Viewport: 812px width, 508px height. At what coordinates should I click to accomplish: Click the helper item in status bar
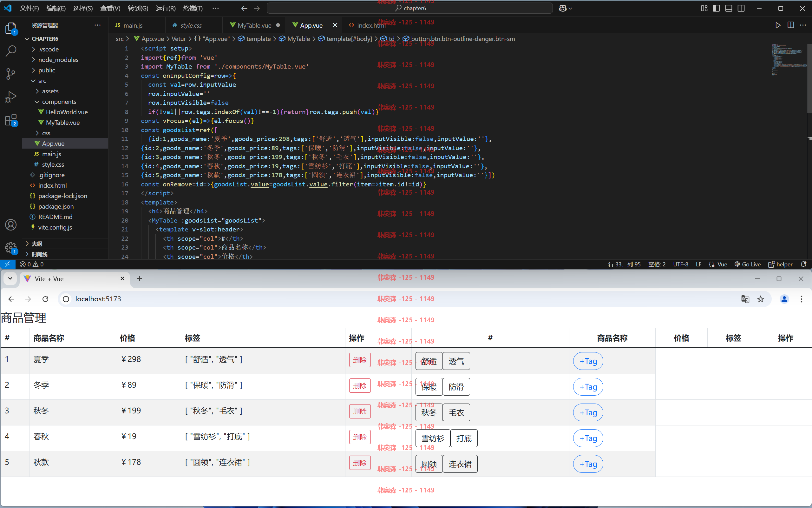(x=781, y=264)
